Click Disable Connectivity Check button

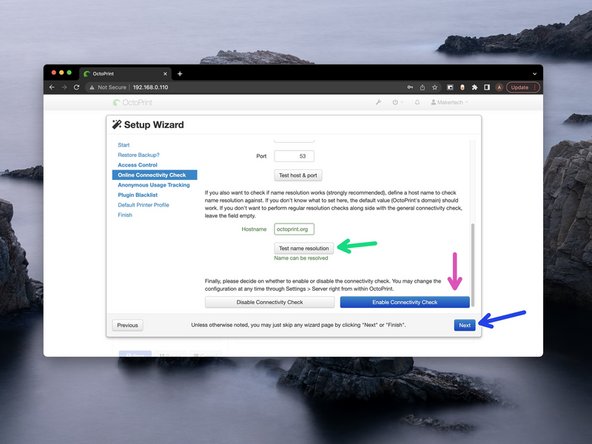pos(270,302)
